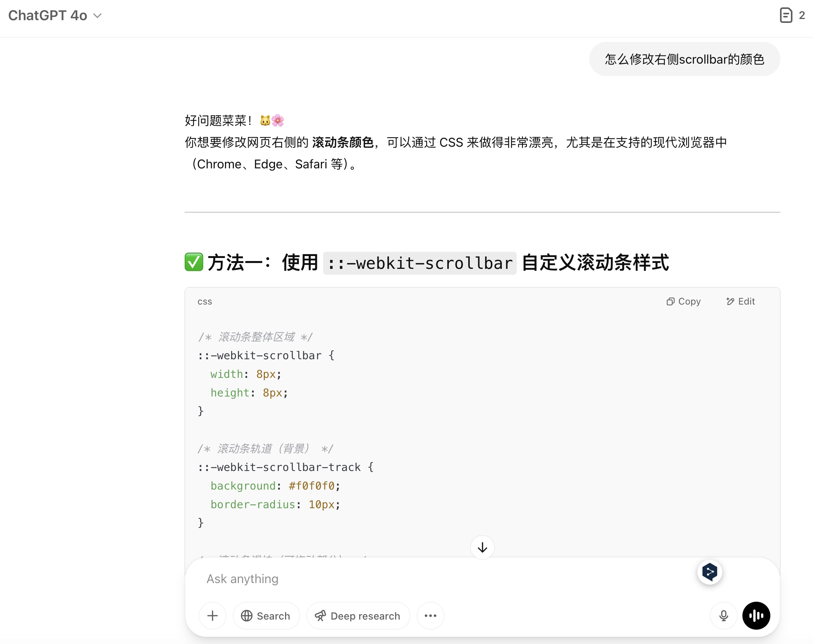Screen dimensions: 813x644
Task: Click the chevron next to ChatGPT 4o
Action: pyautogui.click(x=97, y=16)
